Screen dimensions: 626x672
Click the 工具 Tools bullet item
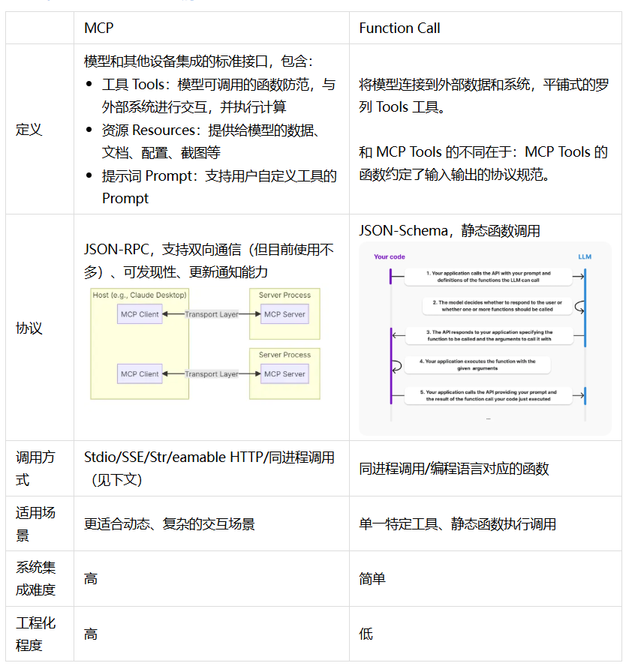click(218, 95)
